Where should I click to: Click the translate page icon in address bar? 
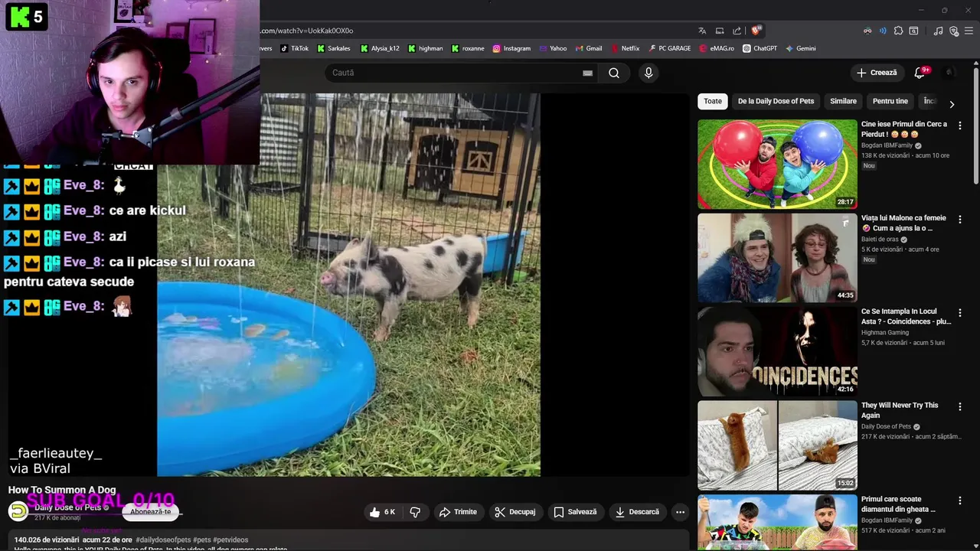click(x=702, y=31)
